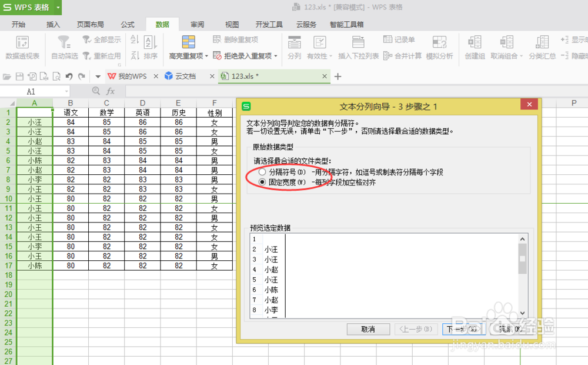Open the Name Box A1 dropdown arrow
The width and height of the screenshot is (588, 365).
pyautogui.click(x=66, y=91)
